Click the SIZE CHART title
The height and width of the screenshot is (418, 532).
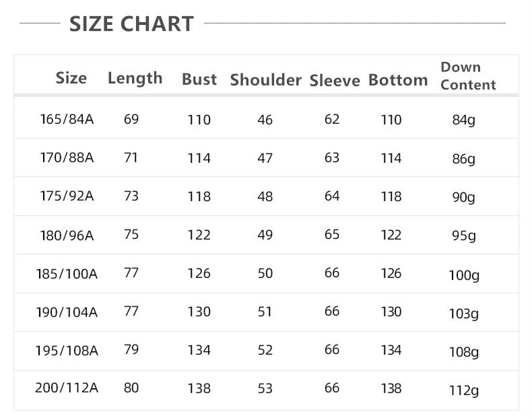(131, 24)
